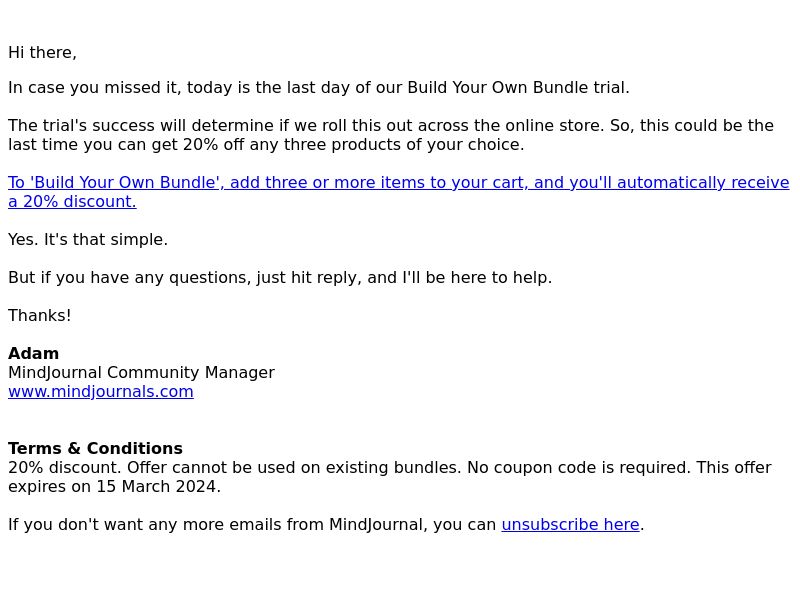The height and width of the screenshot is (600, 800).
Task: Click the 'No coupon code is required' sentence
Action: click(x=579, y=468)
